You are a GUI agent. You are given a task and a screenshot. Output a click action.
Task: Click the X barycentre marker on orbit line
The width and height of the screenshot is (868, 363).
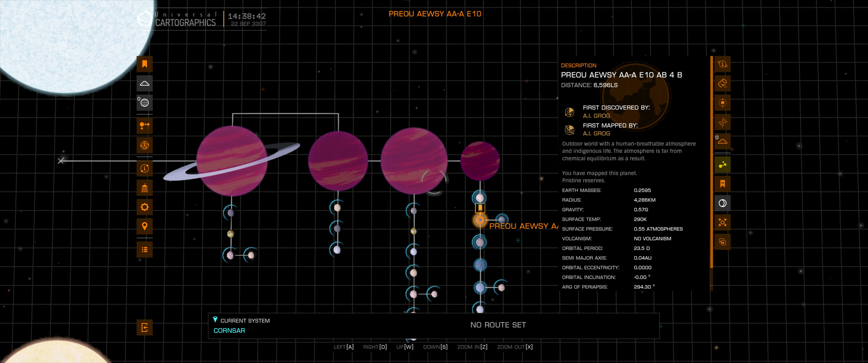pyautogui.click(x=61, y=161)
